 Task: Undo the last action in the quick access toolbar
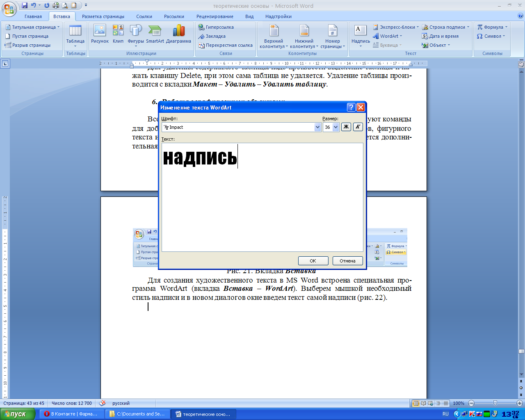tap(34, 5)
